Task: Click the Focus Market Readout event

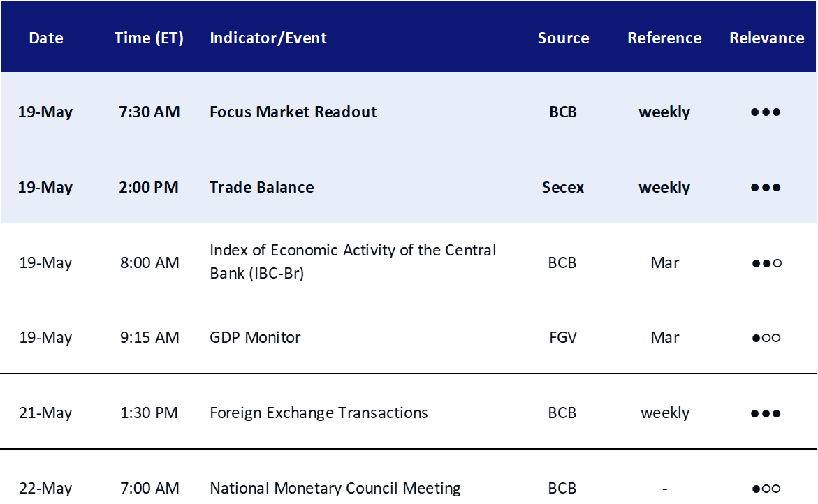Action: (x=293, y=112)
